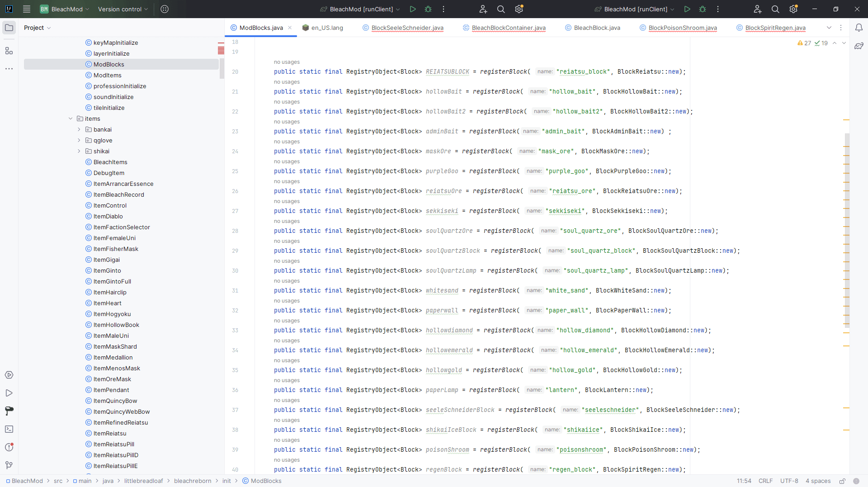Switch to BlockSpiritRegen.java tab

[x=771, y=28]
